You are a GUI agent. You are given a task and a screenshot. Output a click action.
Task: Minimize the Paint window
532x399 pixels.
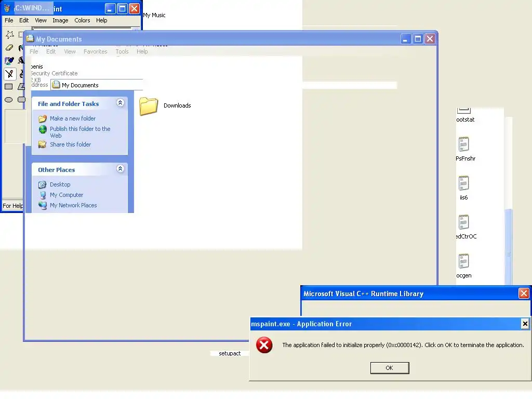pos(110,8)
